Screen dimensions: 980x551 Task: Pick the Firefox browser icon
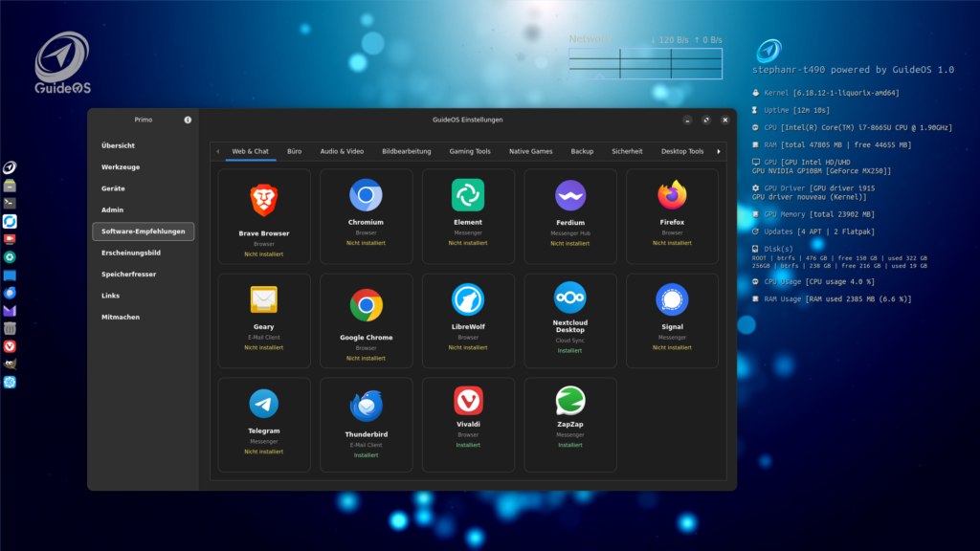pyautogui.click(x=672, y=195)
